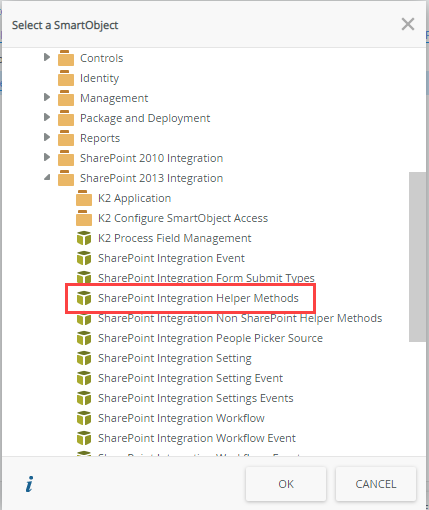Click the Identity folder icon
Screen dimensions: 429x510
66,78
